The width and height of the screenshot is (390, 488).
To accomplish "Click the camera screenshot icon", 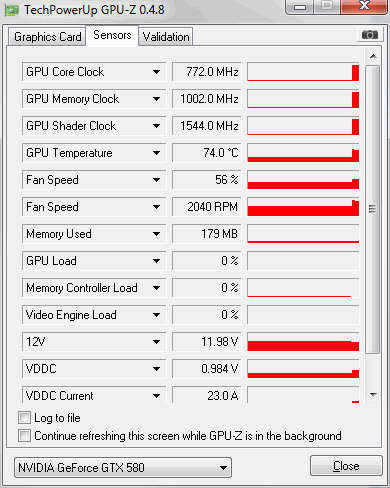I will coord(370,34).
